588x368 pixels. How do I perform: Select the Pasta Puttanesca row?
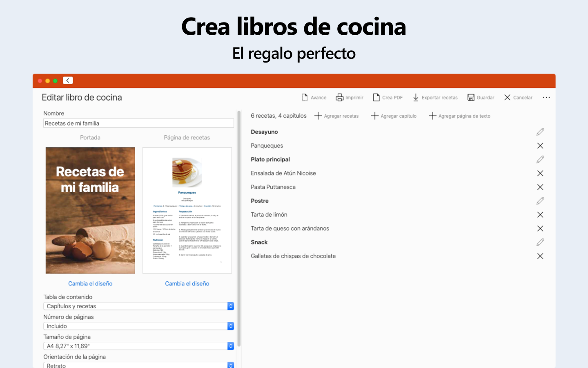pos(397,187)
